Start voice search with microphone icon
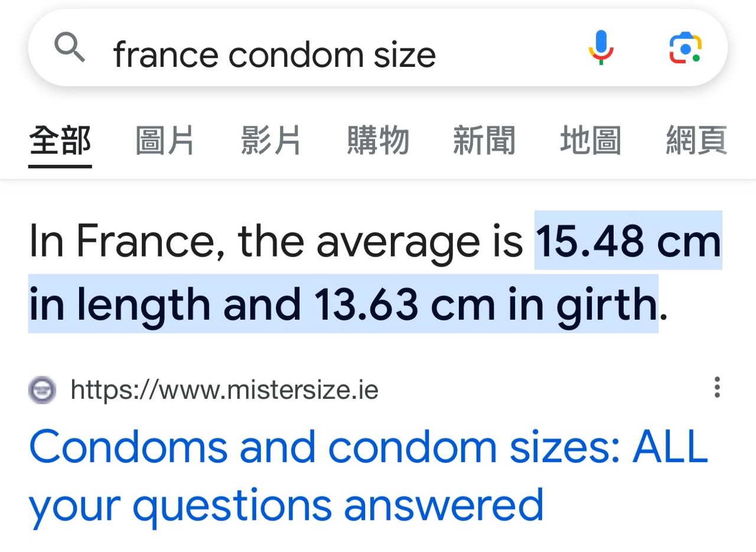This screenshot has height=552, width=756. click(601, 48)
